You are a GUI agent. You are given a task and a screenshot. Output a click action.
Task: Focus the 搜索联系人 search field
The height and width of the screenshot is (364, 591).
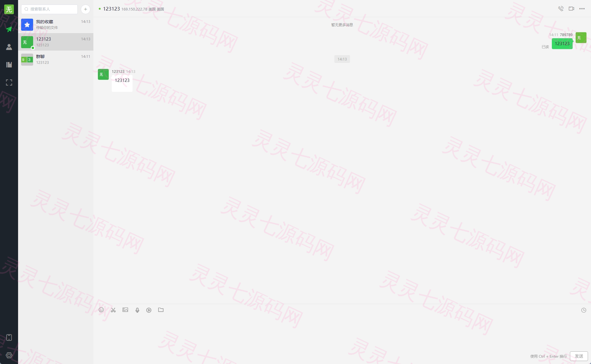[49, 9]
